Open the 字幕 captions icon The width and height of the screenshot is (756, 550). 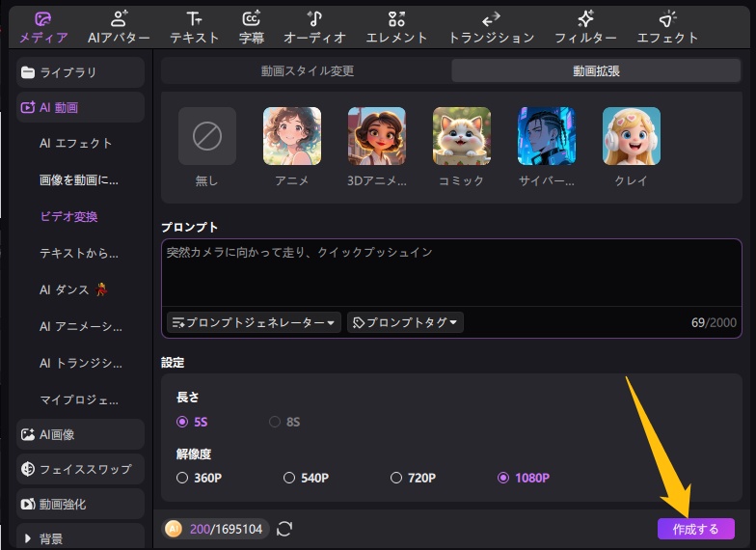[x=251, y=19]
